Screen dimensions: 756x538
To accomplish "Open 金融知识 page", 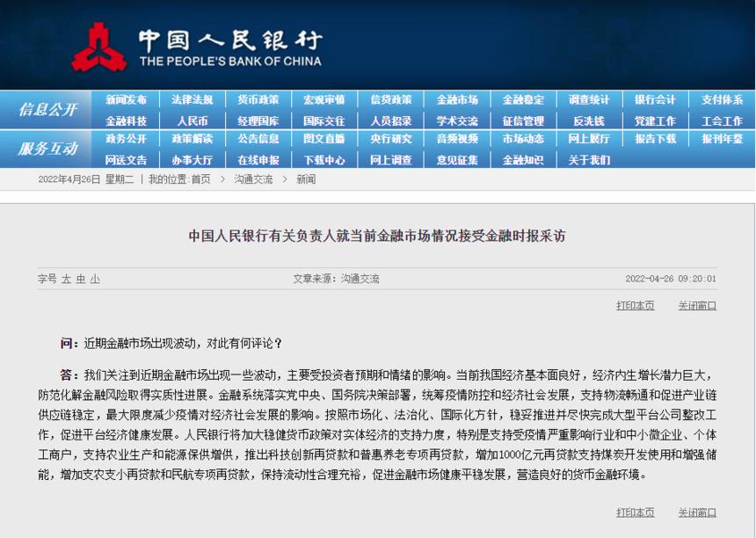I will point(523,160).
